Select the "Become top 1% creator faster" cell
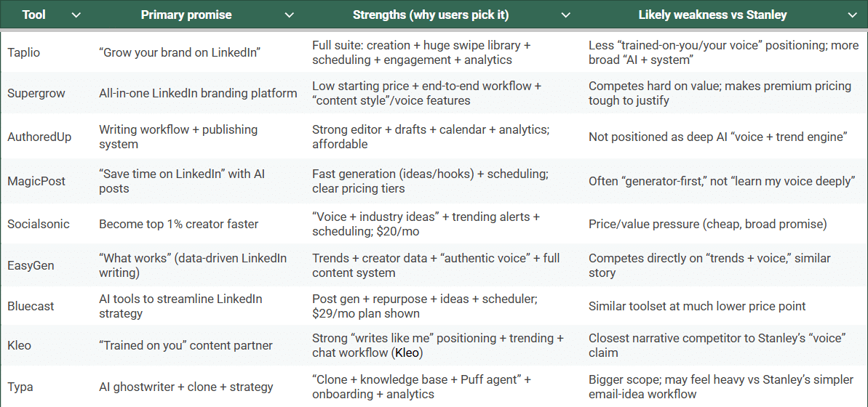Image resolution: width=868 pixels, height=407 pixels. pyautogui.click(x=178, y=224)
